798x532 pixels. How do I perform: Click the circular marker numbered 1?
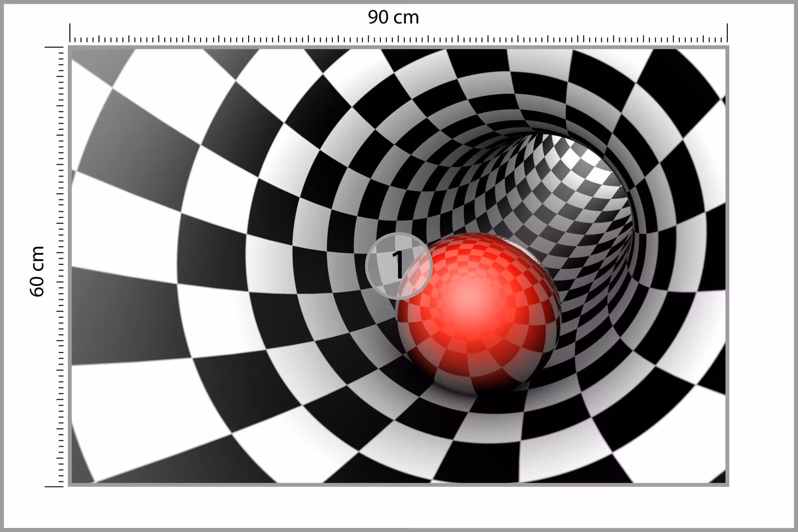click(x=399, y=266)
